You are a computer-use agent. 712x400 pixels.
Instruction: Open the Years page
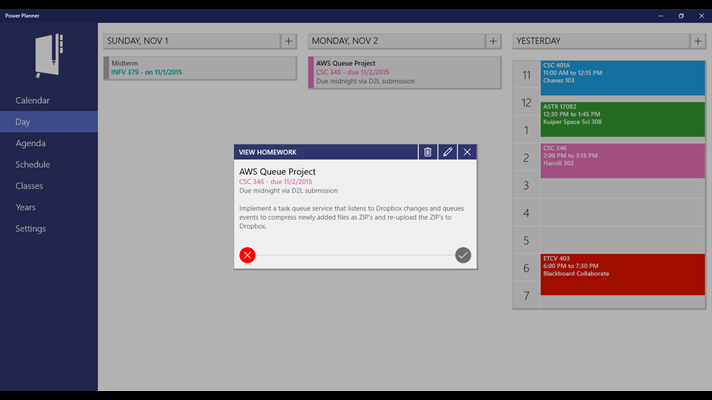click(49, 207)
